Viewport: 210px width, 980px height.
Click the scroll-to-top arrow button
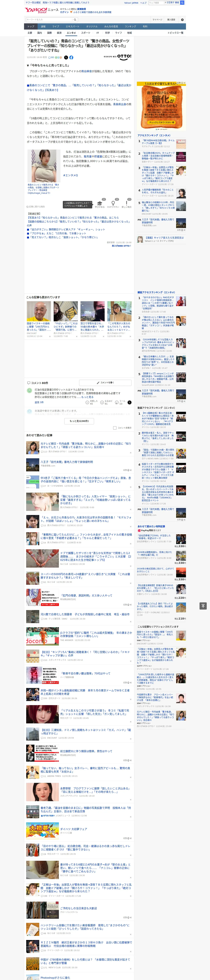pos(203,606)
